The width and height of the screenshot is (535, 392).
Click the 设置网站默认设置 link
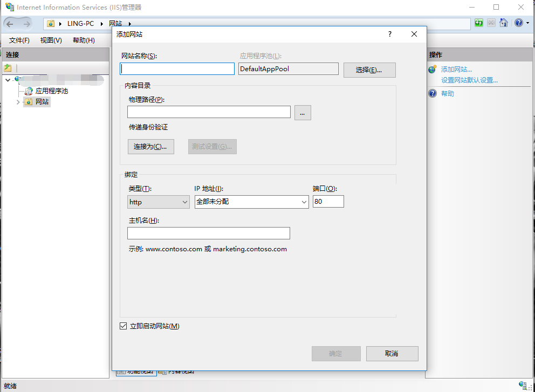(x=469, y=80)
